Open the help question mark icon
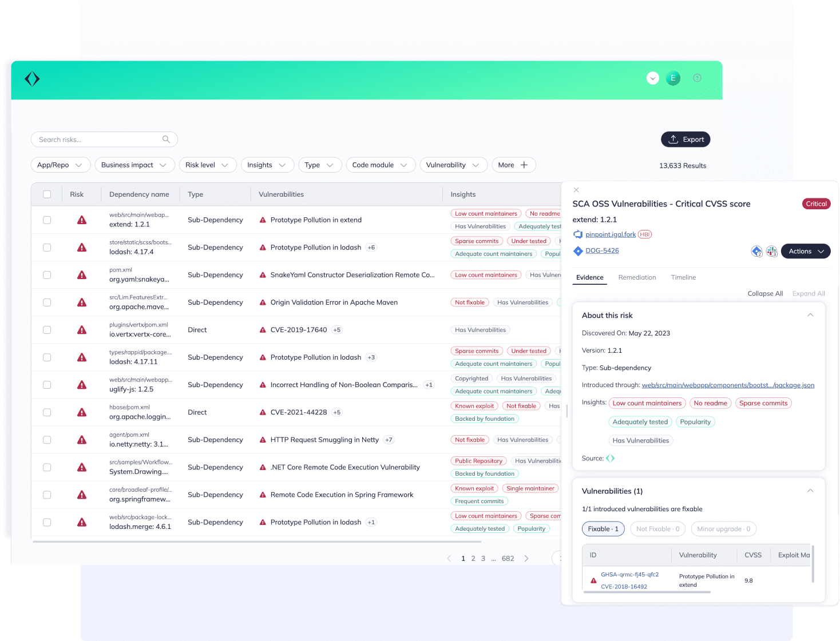This screenshot has width=840, height=641. coord(697,78)
